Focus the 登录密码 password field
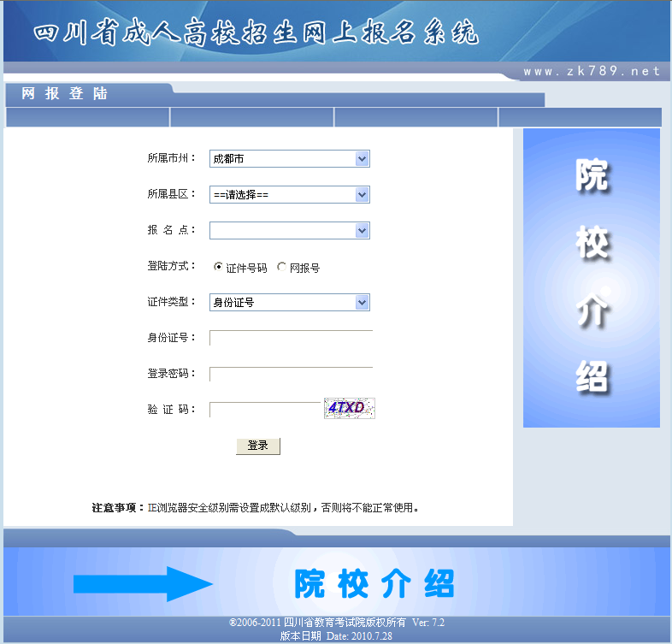The height and width of the screenshot is (644, 672). (x=291, y=375)
